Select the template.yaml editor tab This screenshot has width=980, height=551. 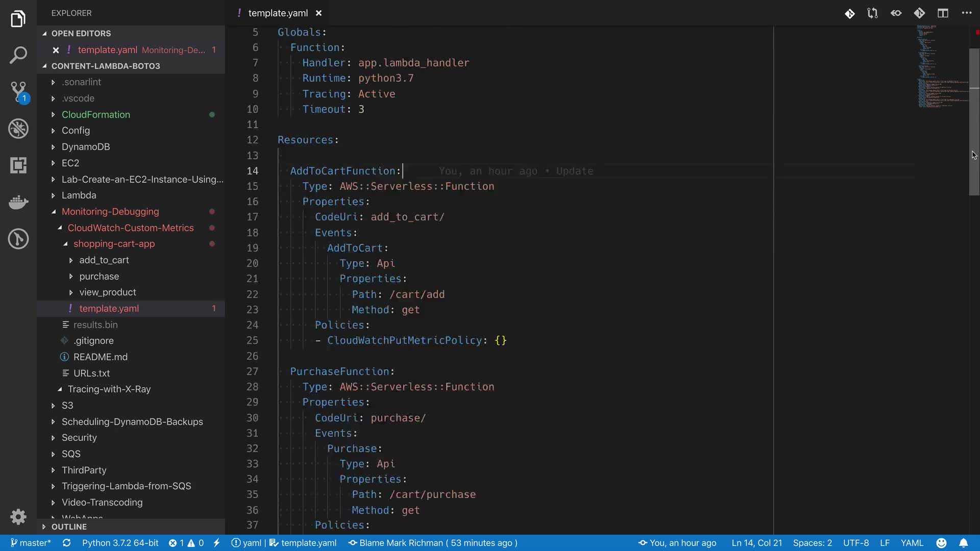(278, 13)
